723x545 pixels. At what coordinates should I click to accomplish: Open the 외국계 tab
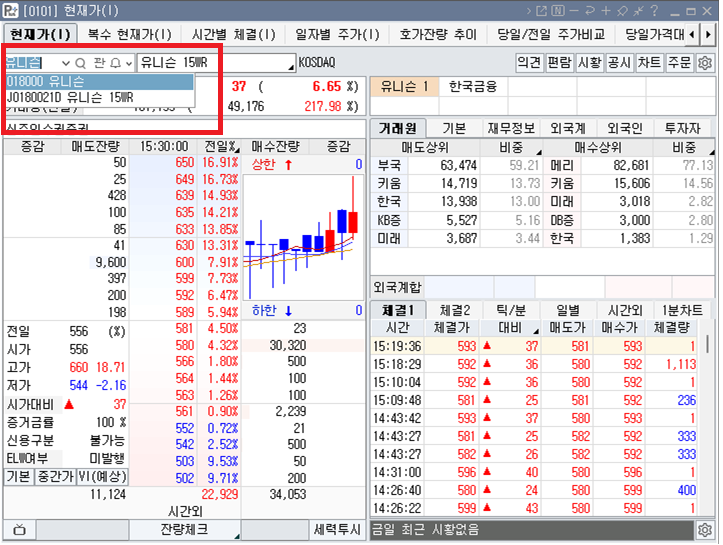tap(568, 128)
